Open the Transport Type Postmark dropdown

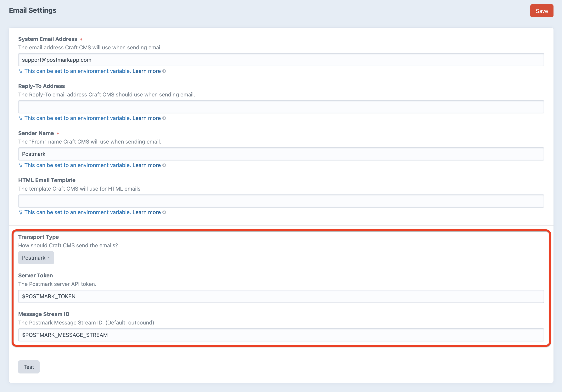pos(36,258)
